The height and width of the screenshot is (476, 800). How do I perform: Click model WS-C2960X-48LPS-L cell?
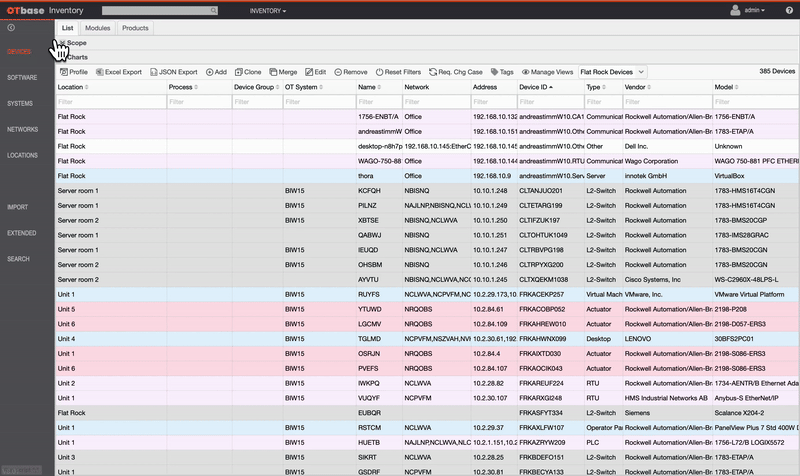coord(746,280)
